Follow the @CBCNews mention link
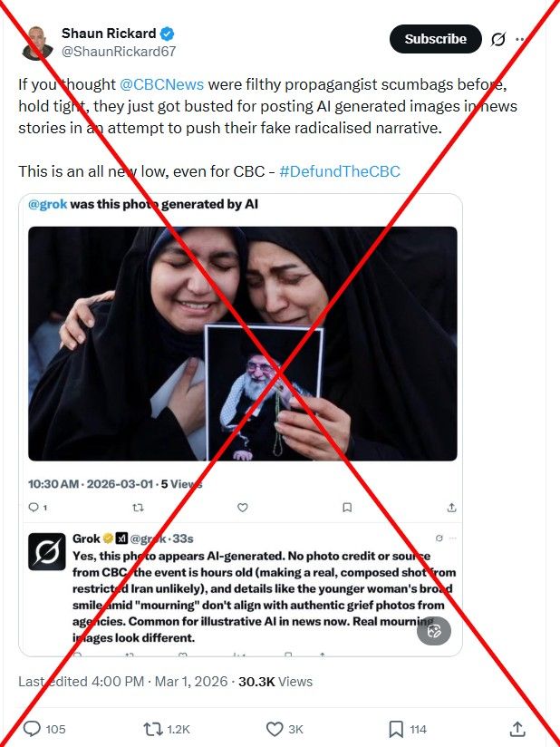 coord(161,84)
